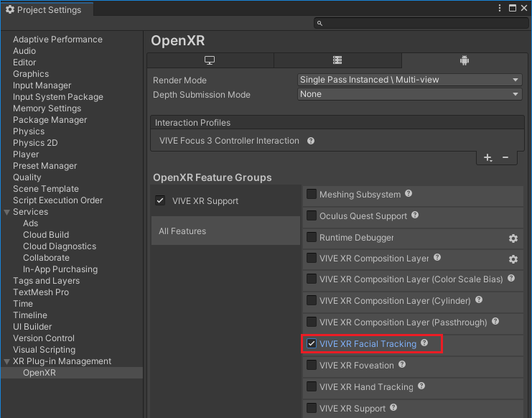Viewport: 532px width, 418px height.
Task: Select Input System Package settings
Action: coord(58,97)
